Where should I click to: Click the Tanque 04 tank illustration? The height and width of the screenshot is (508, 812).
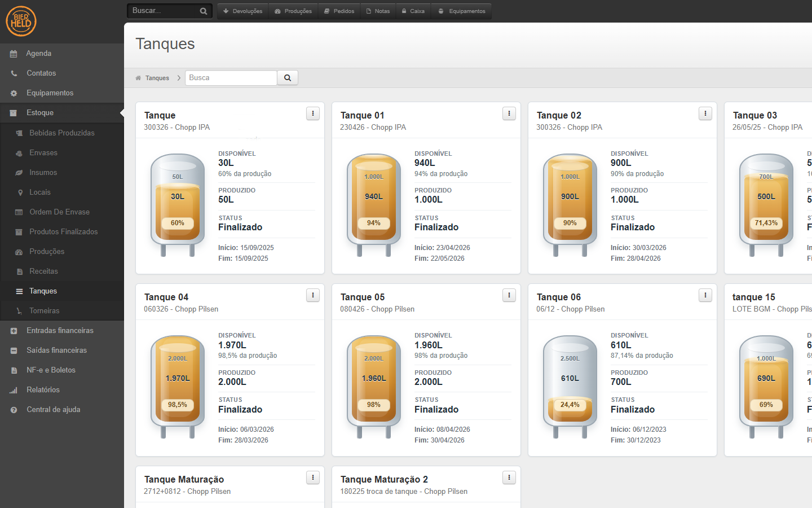click(178, 387)
